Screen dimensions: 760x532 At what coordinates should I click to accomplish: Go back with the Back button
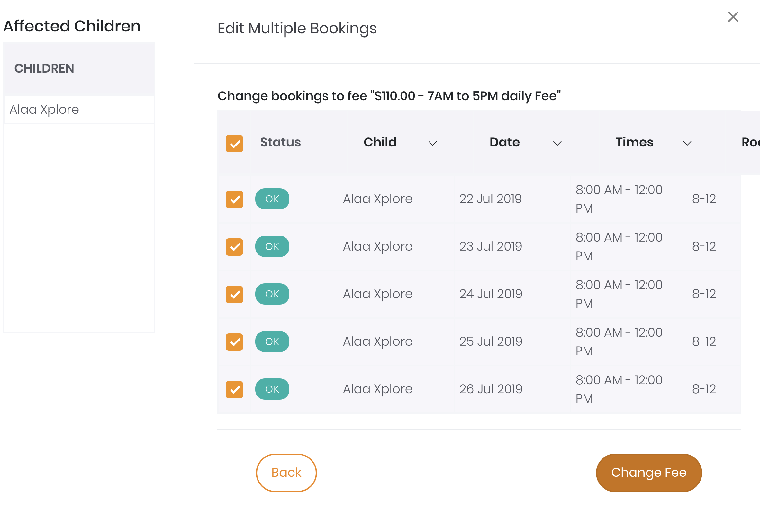click(x=286, y=473)
